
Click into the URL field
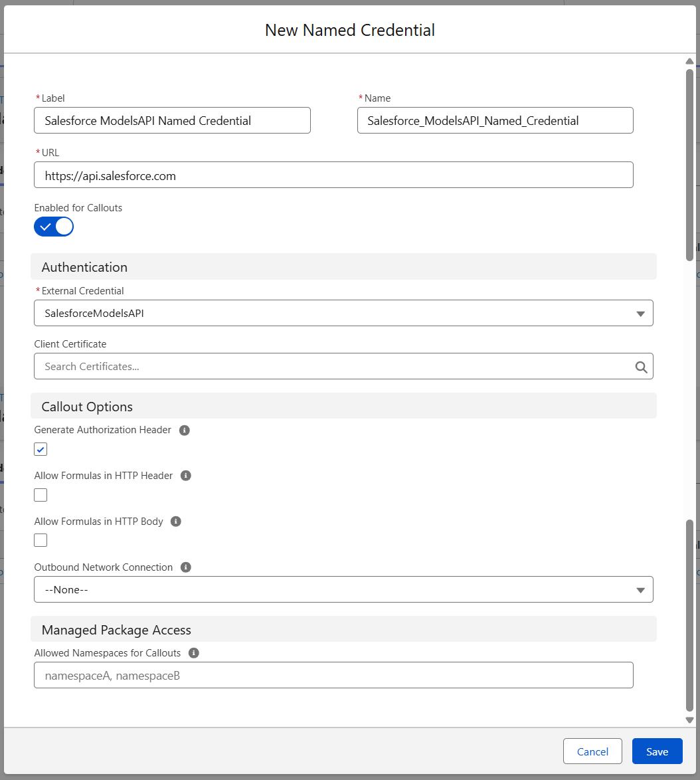[x=333, y=175]
